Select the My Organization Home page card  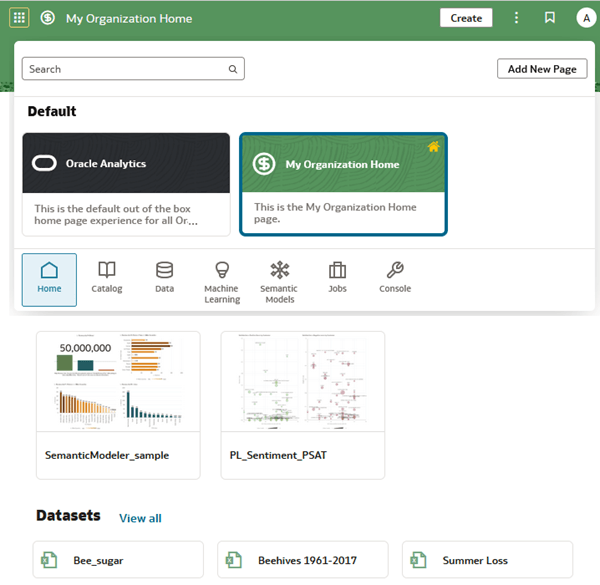coord(343,184)
